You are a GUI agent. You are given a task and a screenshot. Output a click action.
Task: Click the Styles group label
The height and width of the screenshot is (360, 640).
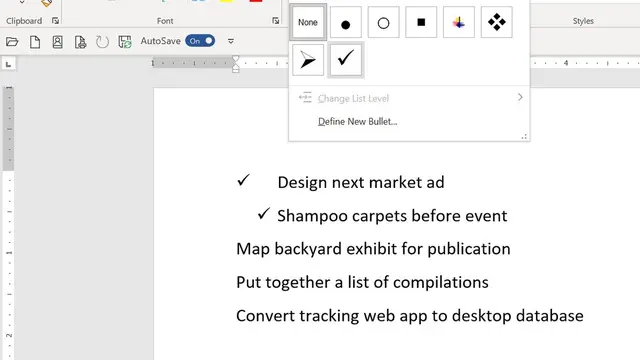tap(583, 21)
